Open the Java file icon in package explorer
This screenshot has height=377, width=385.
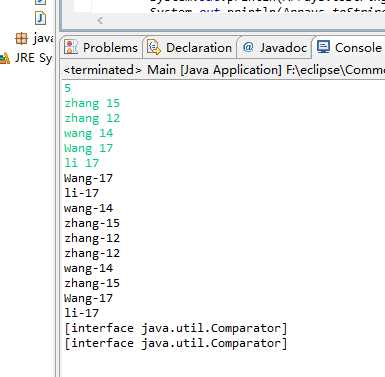40,18
